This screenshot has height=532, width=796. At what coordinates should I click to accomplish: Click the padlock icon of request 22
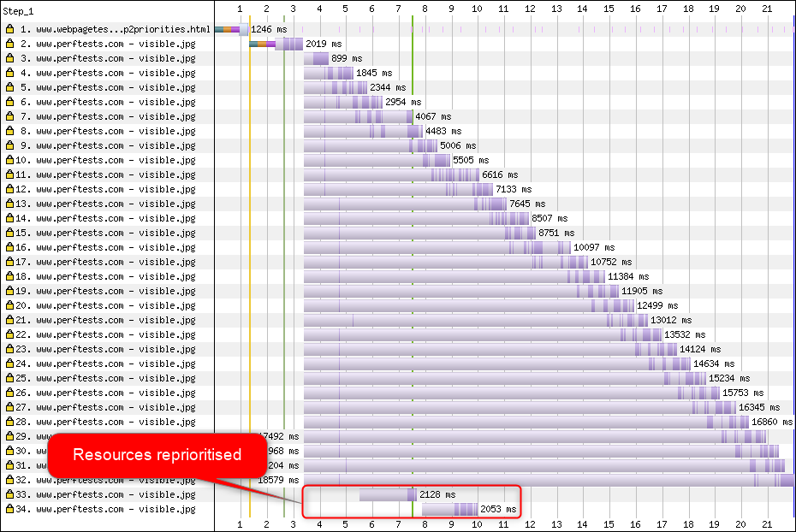pyautogui.click(x=9, y=334)
